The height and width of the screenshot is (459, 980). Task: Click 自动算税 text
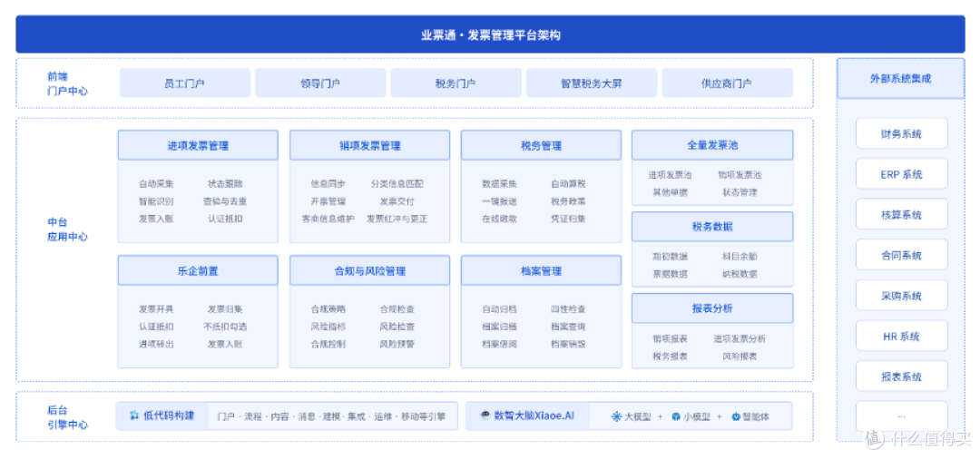(x=568, y=183)
